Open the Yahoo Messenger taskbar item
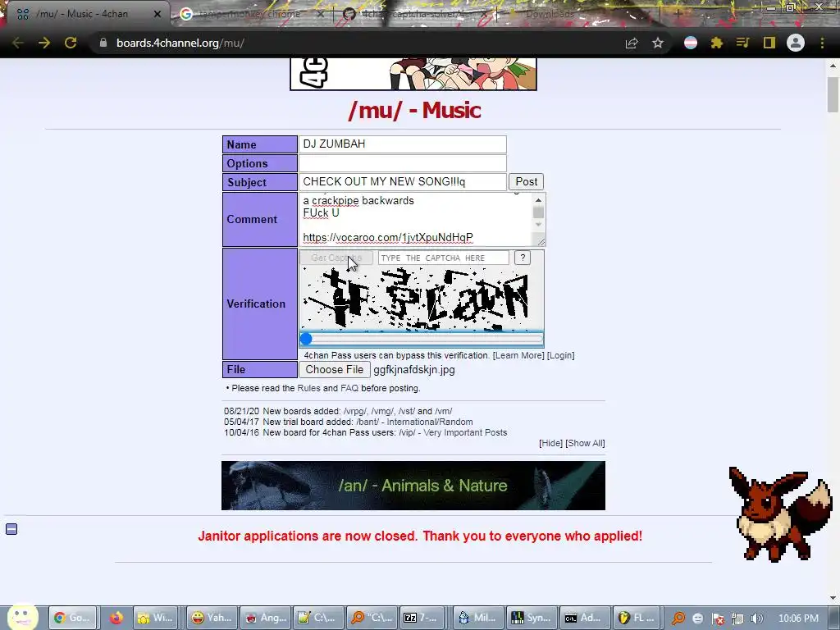Viewport: 840px width, 630px height. (x=212, y=618)
